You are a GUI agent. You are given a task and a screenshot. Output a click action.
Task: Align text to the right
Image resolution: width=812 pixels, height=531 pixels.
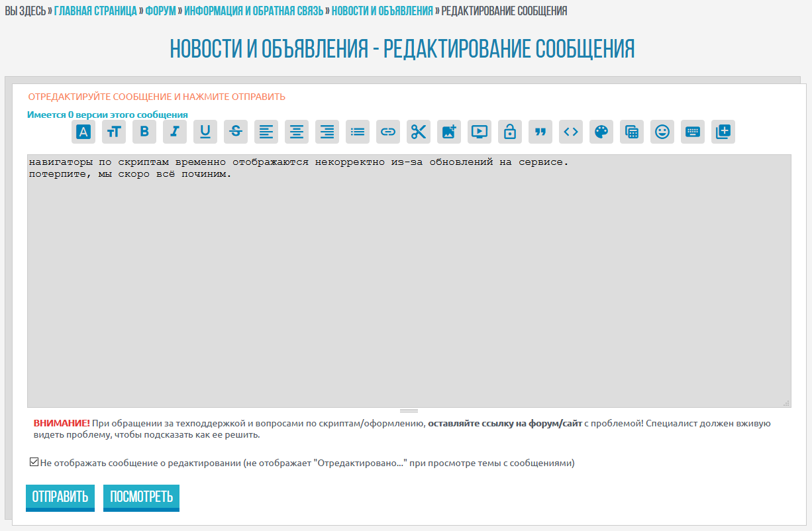[327, 132]
